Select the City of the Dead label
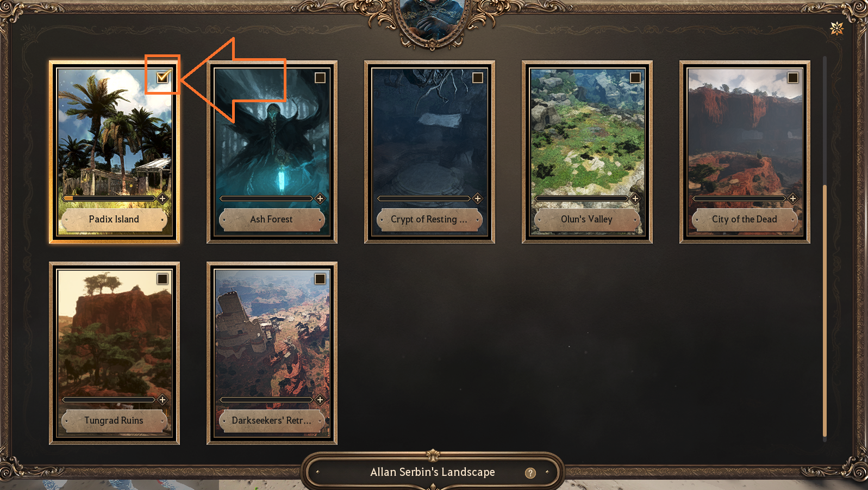This screenshot has height=490, width=868. click(x=745, y=219)
